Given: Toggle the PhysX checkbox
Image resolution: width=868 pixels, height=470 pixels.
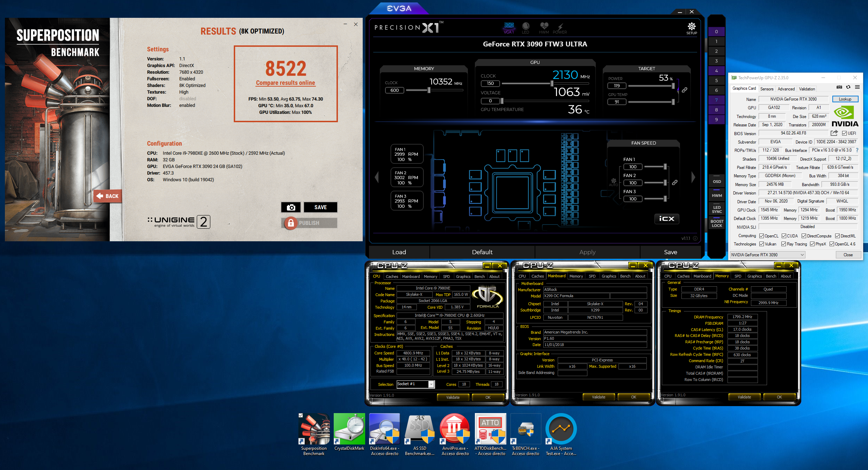Looking at the screenshot, I should coord(812,244).
